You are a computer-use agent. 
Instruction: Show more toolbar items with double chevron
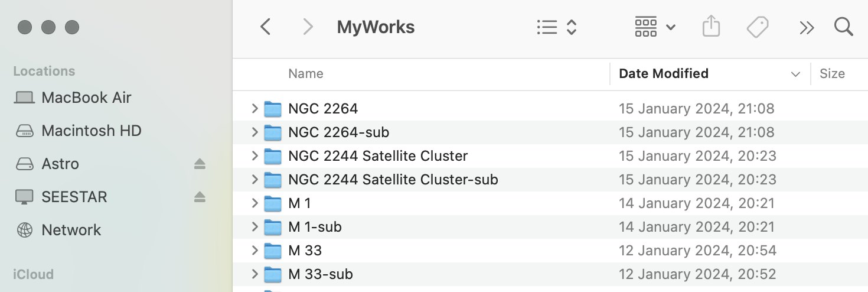pyautogui.click(x=806, y=28)
